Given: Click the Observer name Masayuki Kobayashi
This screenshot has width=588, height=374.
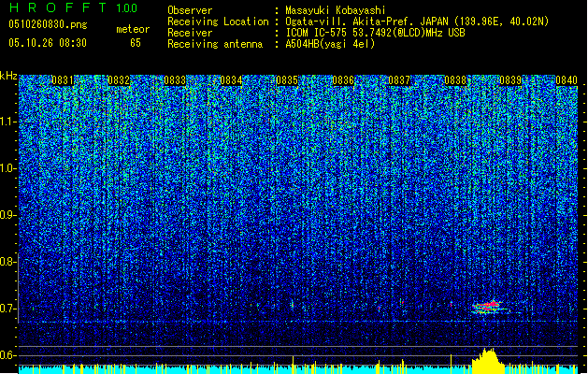Looking at the screenshot, I should pos(335,10).
